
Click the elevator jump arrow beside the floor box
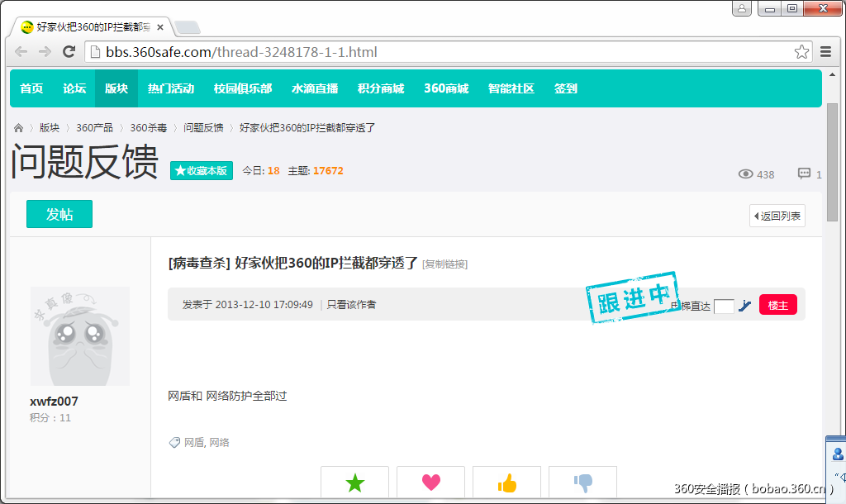pos(744,305)
